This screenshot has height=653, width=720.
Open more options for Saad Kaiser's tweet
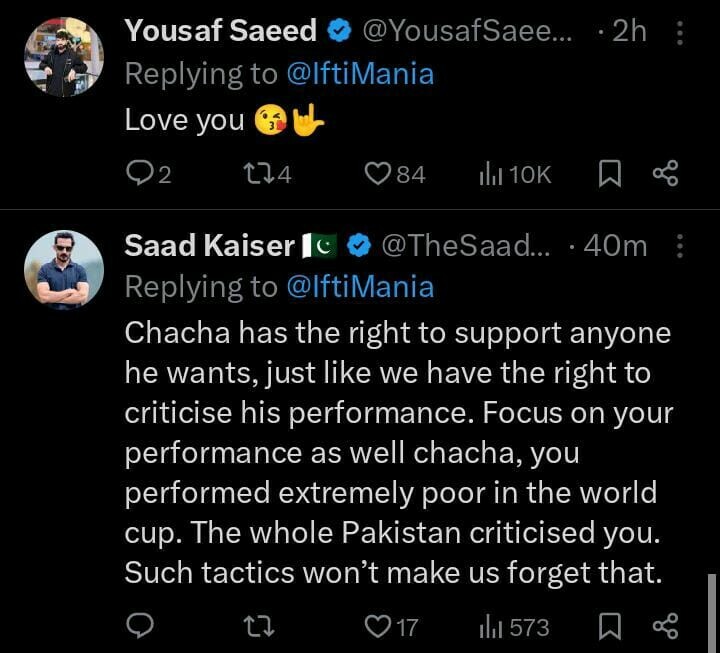[680, 246]
